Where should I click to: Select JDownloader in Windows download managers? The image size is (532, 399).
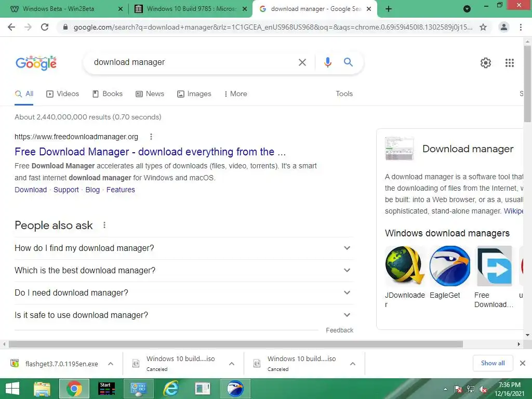[x=405, y=277]
